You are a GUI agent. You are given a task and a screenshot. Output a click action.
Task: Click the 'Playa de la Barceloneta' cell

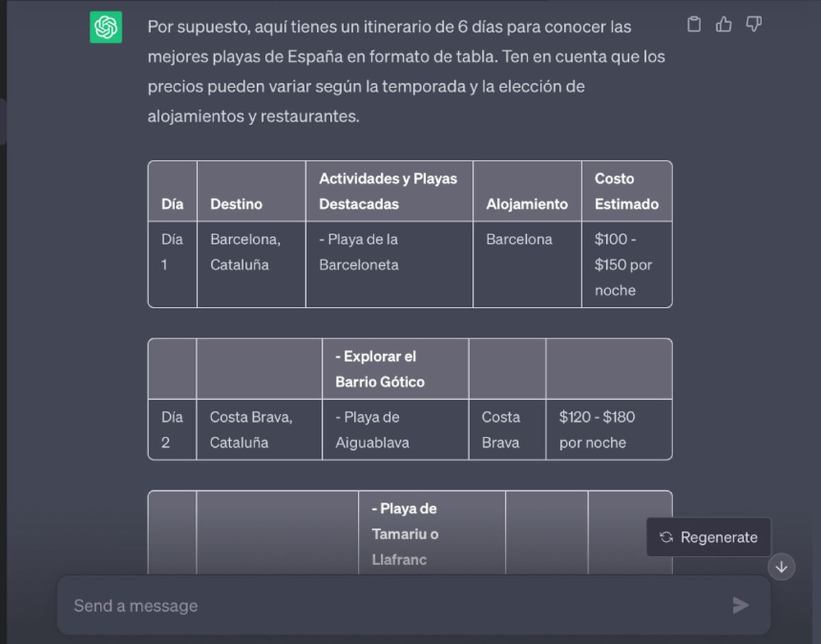[361, 252]
